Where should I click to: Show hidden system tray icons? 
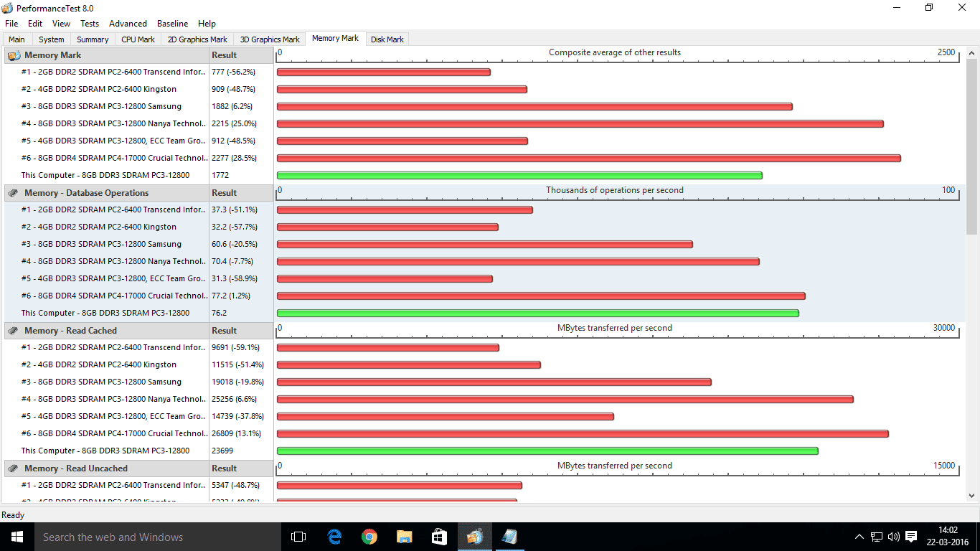pos(859,537)
